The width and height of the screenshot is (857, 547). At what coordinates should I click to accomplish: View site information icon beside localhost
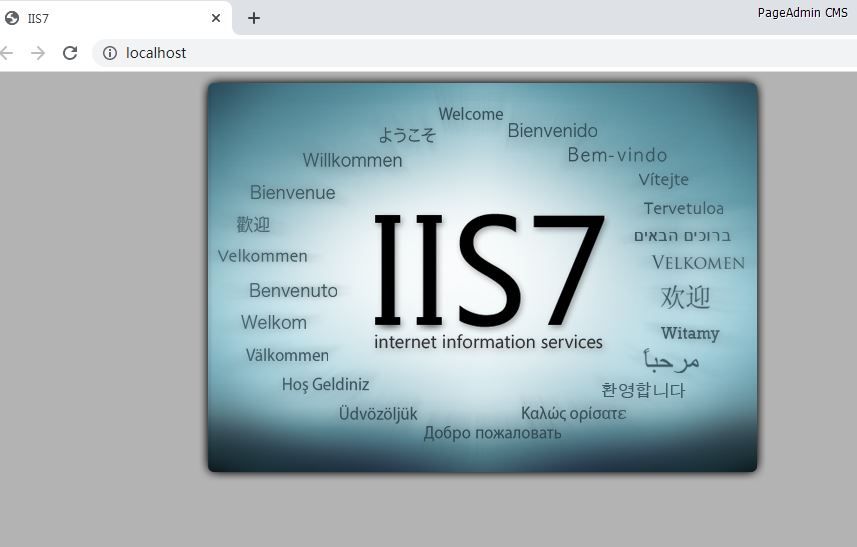[110, 53]
